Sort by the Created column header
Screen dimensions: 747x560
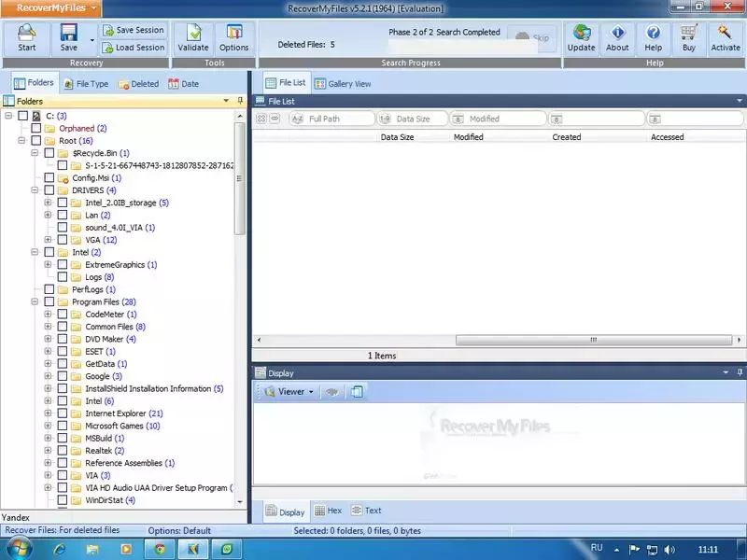click(567, 137)
